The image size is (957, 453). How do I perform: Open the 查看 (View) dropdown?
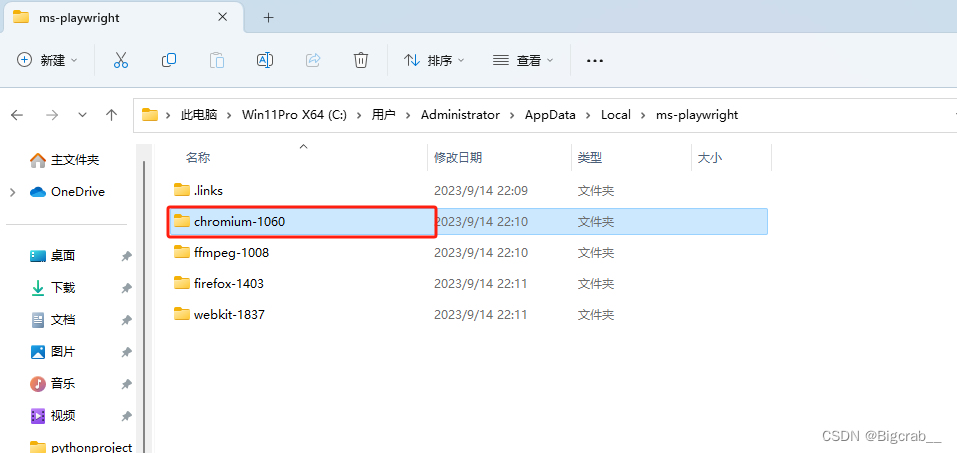coord(523,60)
